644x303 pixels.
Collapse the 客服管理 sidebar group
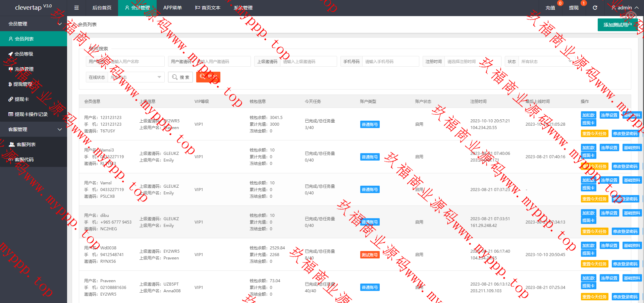click(34, 129)
